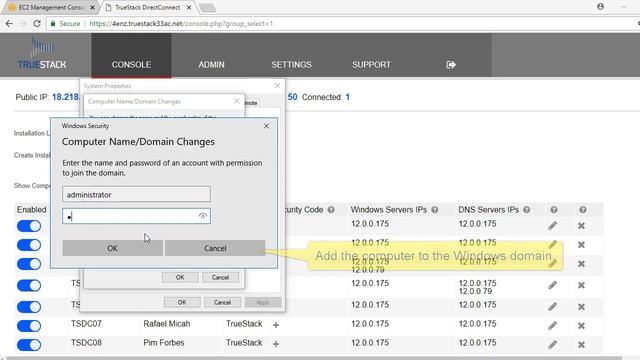Click Cancel in System Properties window
Viewport: 640px width, 360px height.
point(222,302)
